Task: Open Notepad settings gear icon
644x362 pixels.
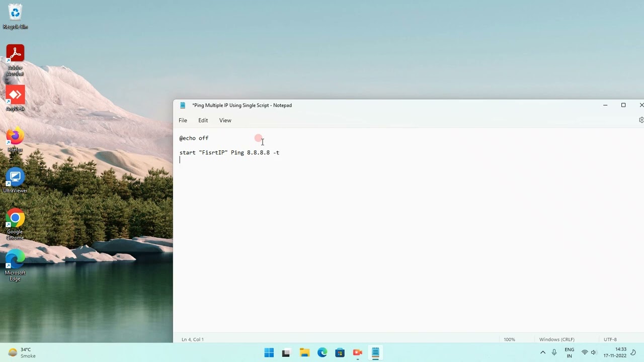Action: (641, 120)
